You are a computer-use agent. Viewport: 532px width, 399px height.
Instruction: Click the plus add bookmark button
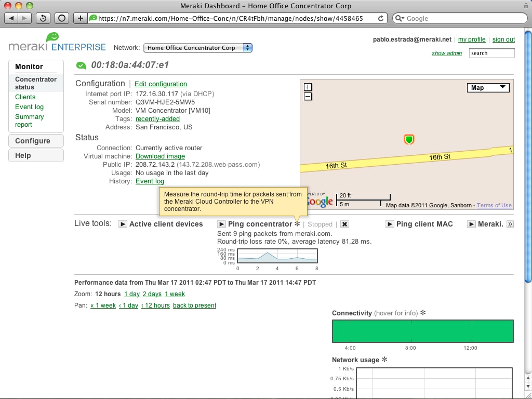81,18
